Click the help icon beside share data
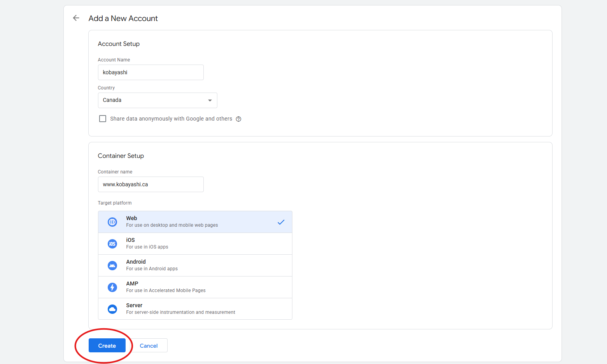Screen dimensions: 607x364 coord(238,119)
